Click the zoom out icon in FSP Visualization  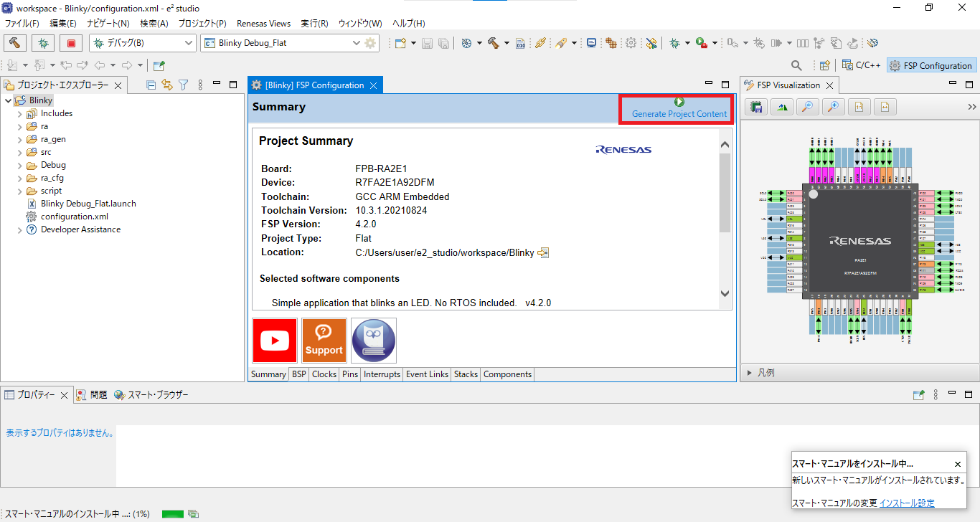(807, 108)
